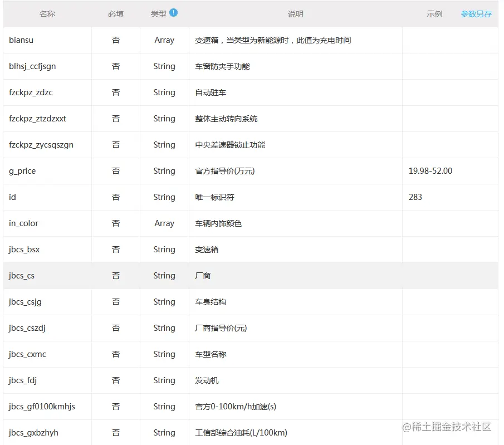This screenshot has height=445, width=504.
Task: Select the biansu parameter name
Action: [21, 40]
